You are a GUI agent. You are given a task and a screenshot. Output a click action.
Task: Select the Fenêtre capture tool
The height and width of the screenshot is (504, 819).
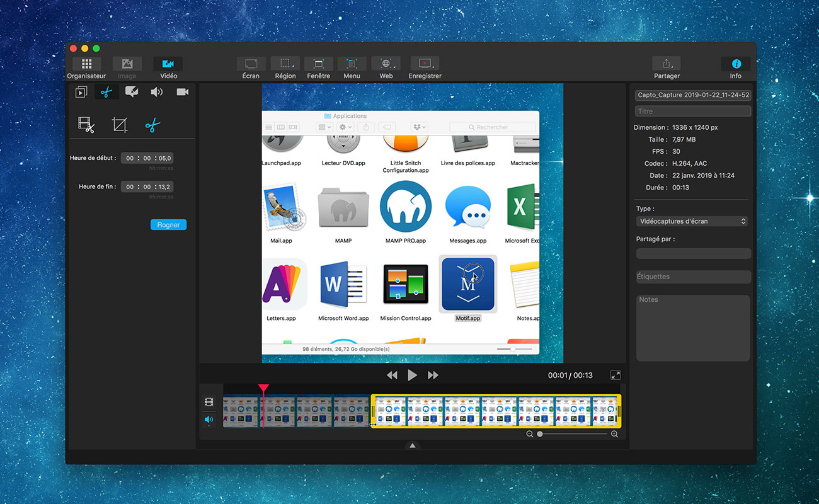(x=319, y=64)
